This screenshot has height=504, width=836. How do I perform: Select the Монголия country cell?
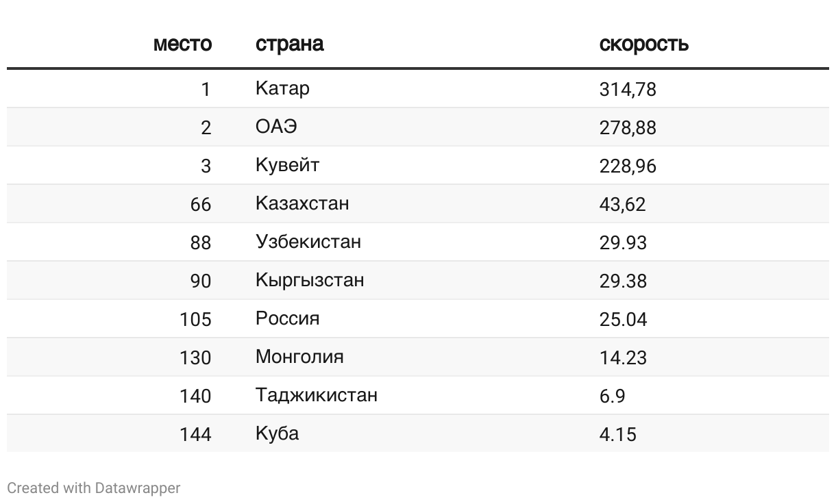(x=299, y=357)
